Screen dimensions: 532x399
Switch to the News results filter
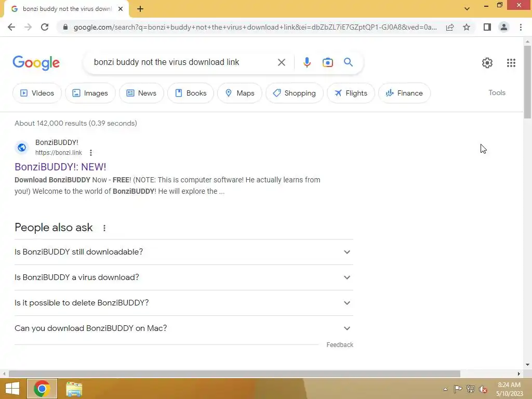pos(141,93)
